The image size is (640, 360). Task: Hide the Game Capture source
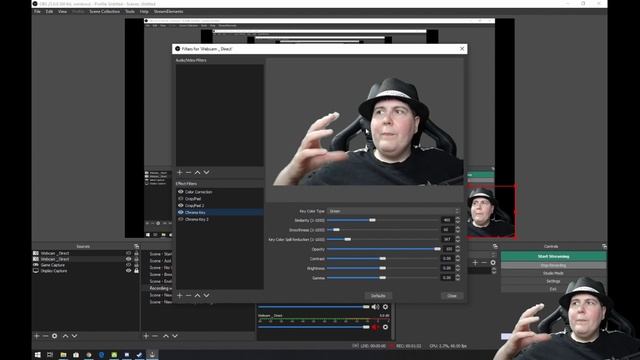[x=129, y=265]
